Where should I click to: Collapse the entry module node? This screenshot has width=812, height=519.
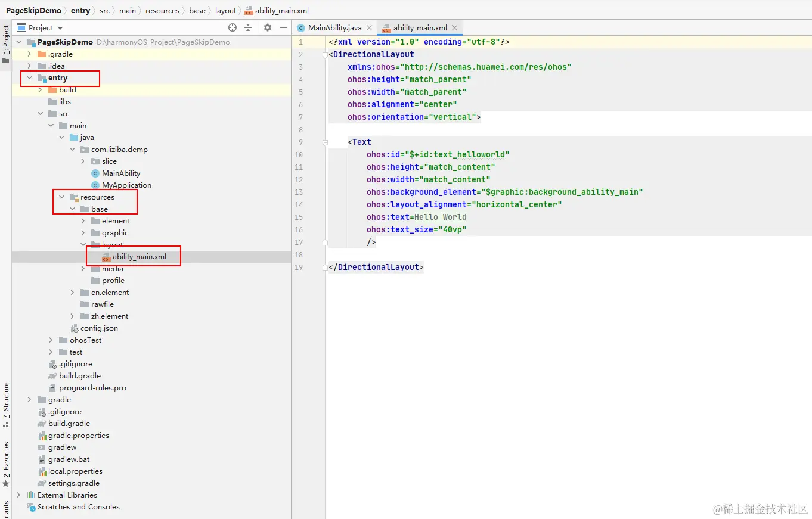[29, 78]
